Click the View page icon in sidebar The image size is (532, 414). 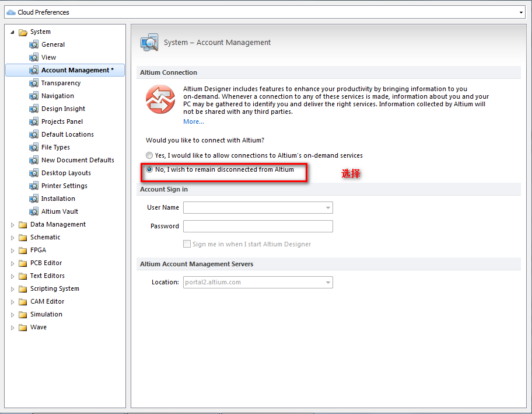pyautogui.click(x=34, y=57)
